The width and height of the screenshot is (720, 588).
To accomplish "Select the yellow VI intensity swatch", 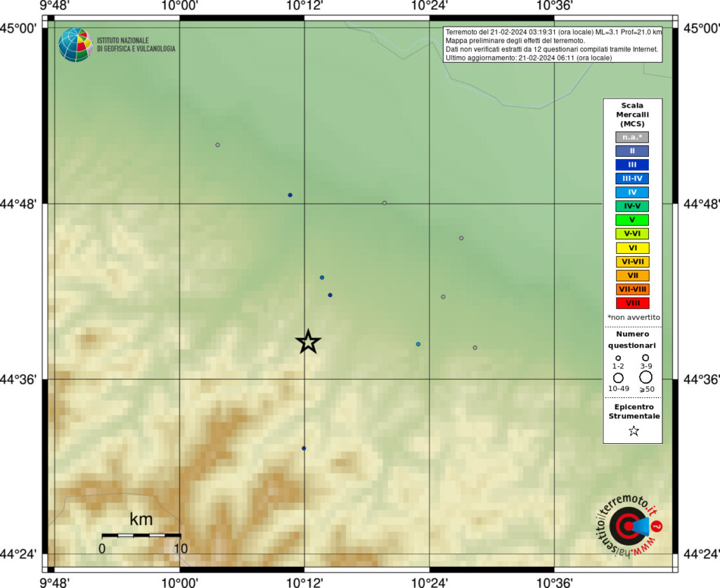I will 632,248.
